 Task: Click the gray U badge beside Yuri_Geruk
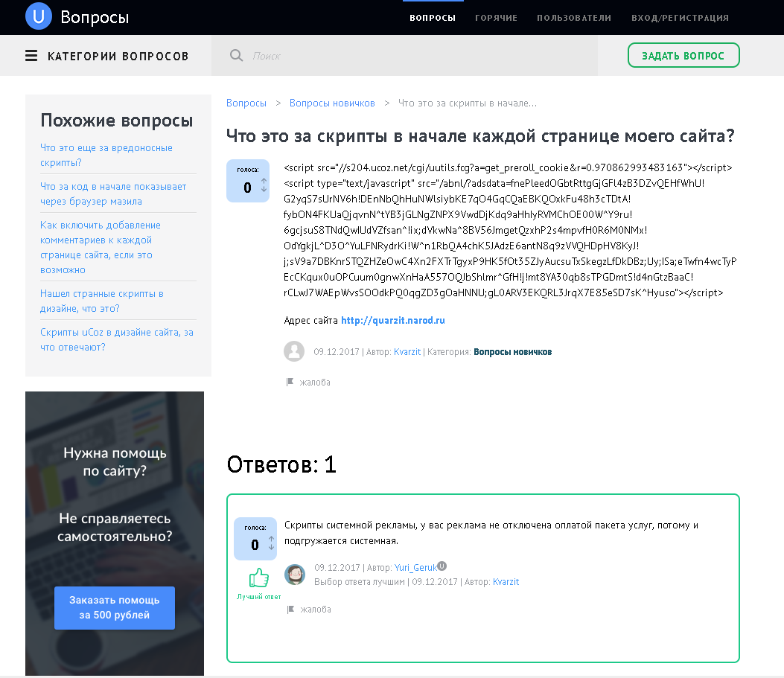442,566
